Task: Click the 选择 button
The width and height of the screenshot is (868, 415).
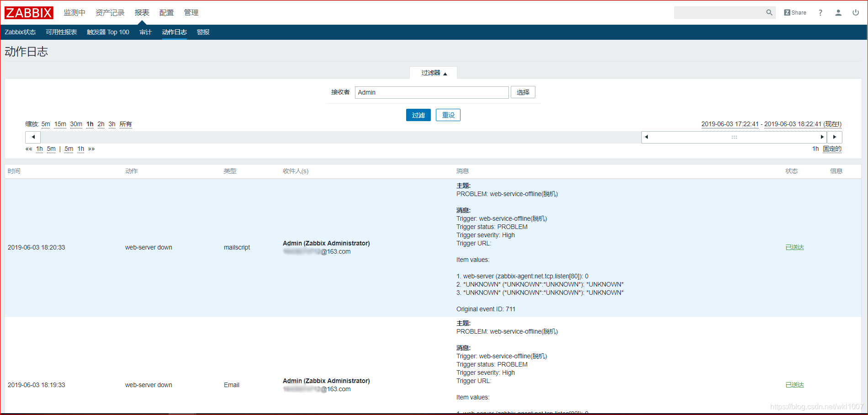Action: click(x=523, y=92)
